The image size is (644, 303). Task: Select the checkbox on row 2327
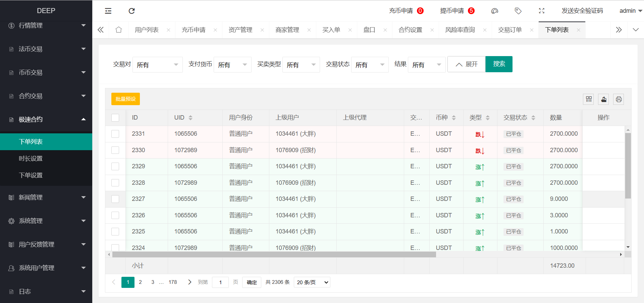[x=115, y=199]
